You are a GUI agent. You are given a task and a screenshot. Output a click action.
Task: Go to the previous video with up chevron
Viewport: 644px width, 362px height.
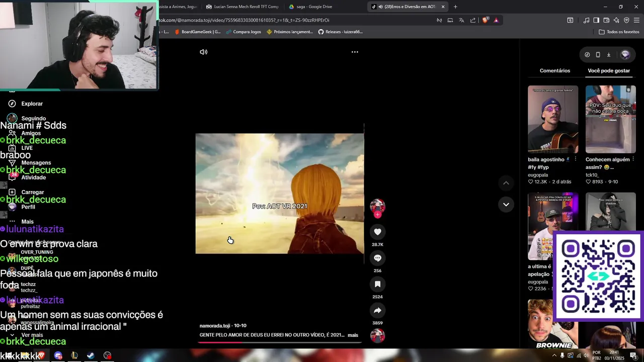[506, 183]
